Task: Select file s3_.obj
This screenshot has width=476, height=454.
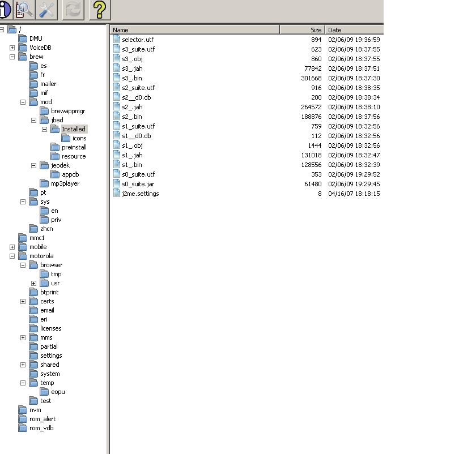Action: (x=133, y=59)
